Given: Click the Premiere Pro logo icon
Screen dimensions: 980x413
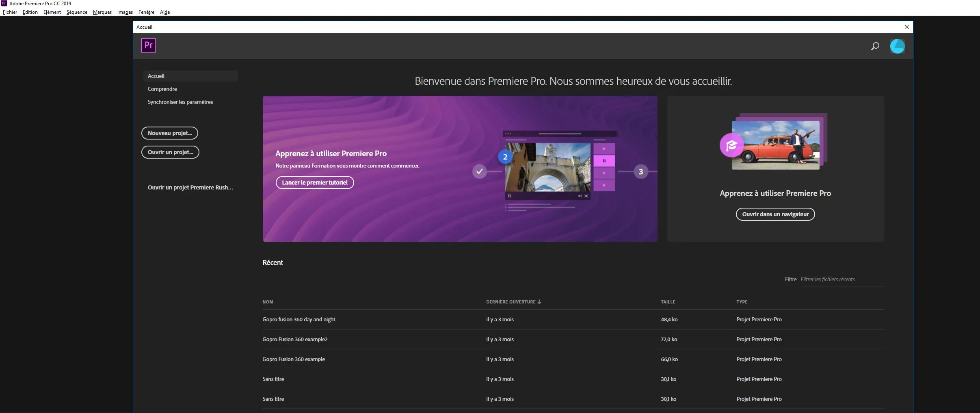Looking at the screenshot, I should click(x=148, y=45).
